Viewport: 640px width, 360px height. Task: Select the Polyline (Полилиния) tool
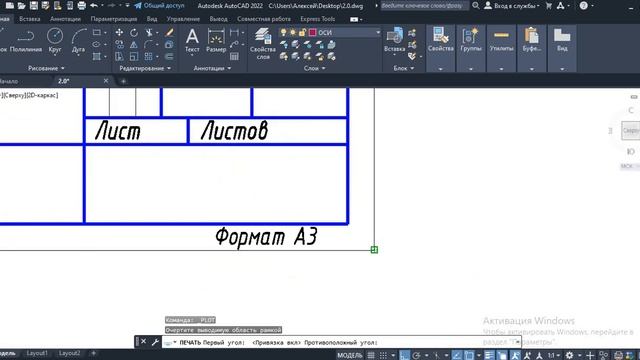(x=26, y=41)
